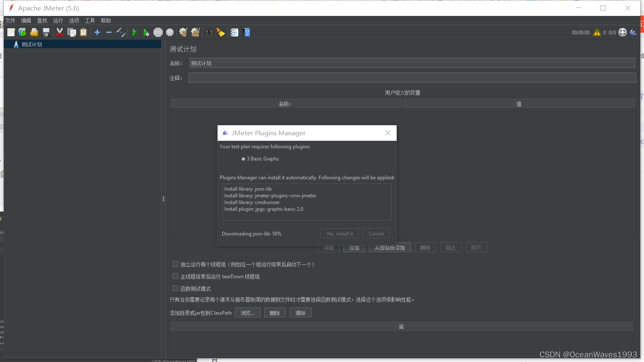644x362 pixels.
Task: Open the 工具 menu
Action: [x=90, y=21]
